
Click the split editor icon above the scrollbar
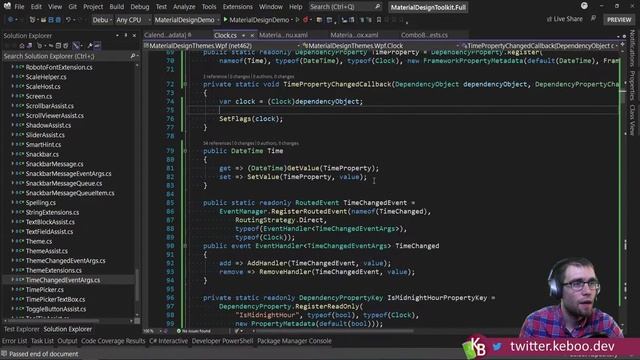[x=622, y=45]
